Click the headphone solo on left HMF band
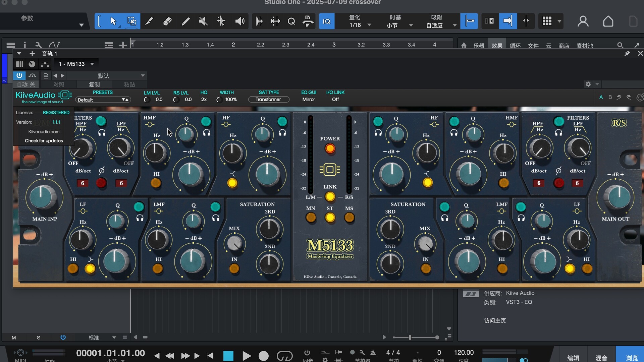 (207, 133)
